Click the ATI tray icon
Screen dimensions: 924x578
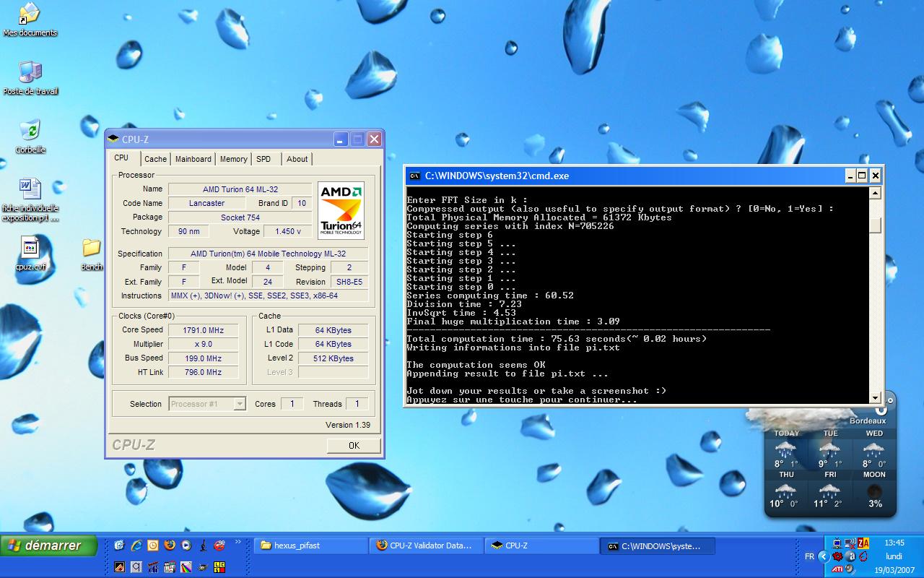tap(837, 569)
